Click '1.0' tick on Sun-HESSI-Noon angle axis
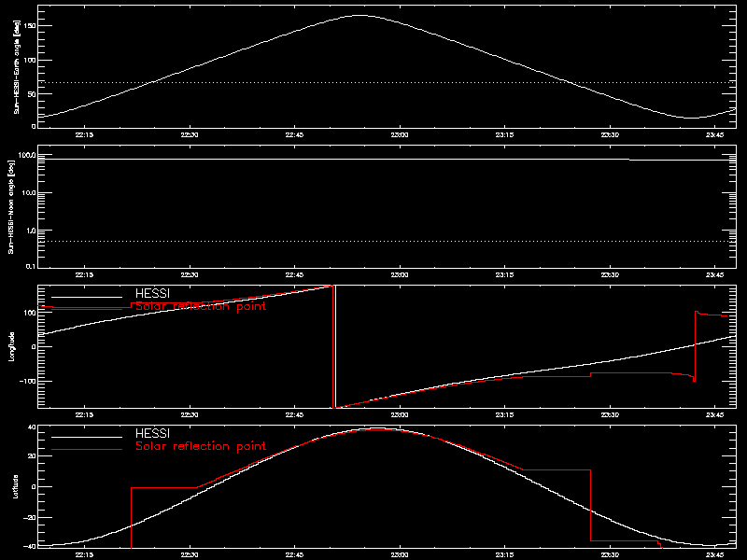The width and height of the screenshot is (747, 560). pos(31,230)
